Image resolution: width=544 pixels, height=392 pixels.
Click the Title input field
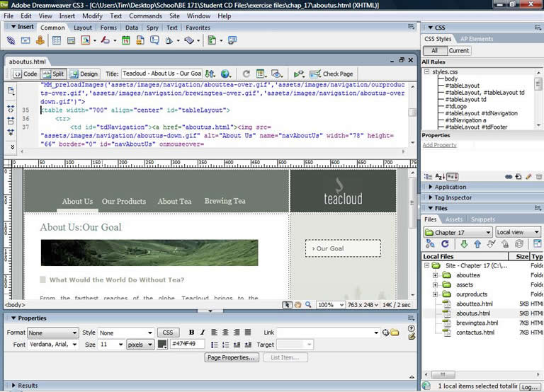coord(161,74)
